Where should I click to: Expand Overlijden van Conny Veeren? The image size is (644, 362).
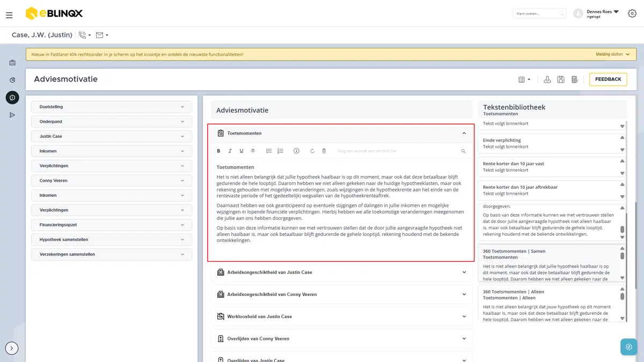[x=342, y=339]
